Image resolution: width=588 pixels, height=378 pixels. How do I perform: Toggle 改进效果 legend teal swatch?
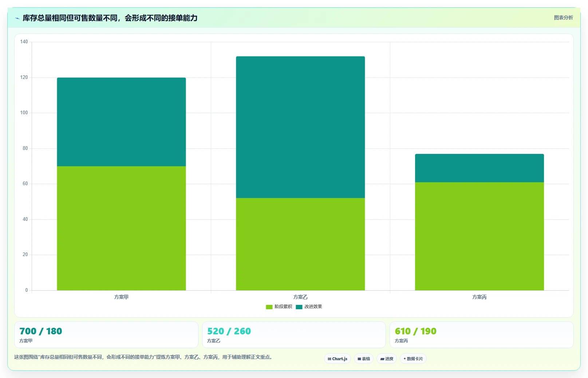click(x=299, y=307)
